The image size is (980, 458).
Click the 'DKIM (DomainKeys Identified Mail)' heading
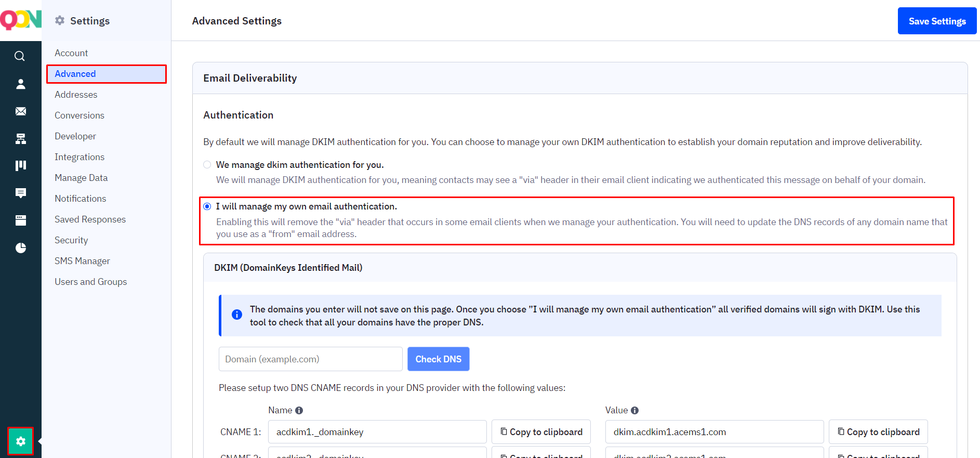coord(288,268)
